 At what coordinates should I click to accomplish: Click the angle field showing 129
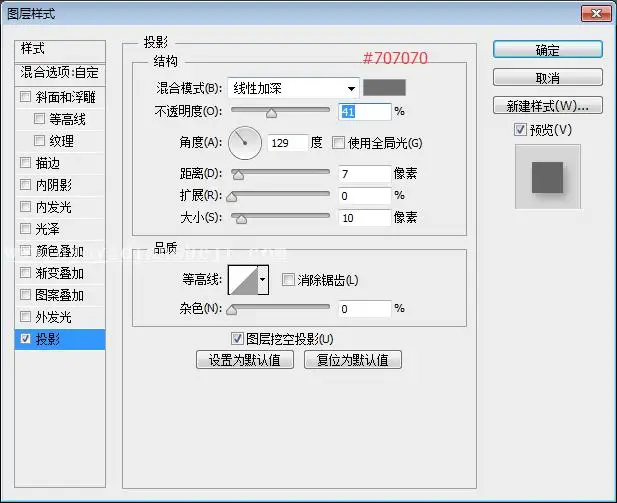(x=287, y=142)
